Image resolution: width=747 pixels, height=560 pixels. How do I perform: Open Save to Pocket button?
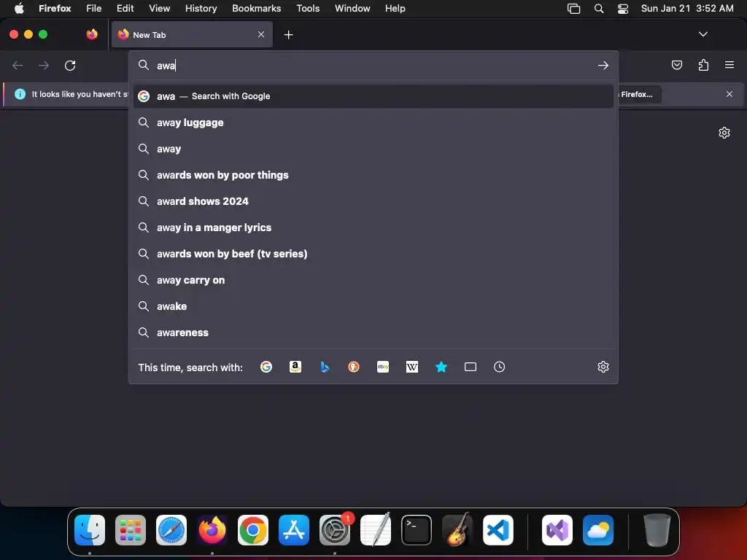click(x=676, y=65)
